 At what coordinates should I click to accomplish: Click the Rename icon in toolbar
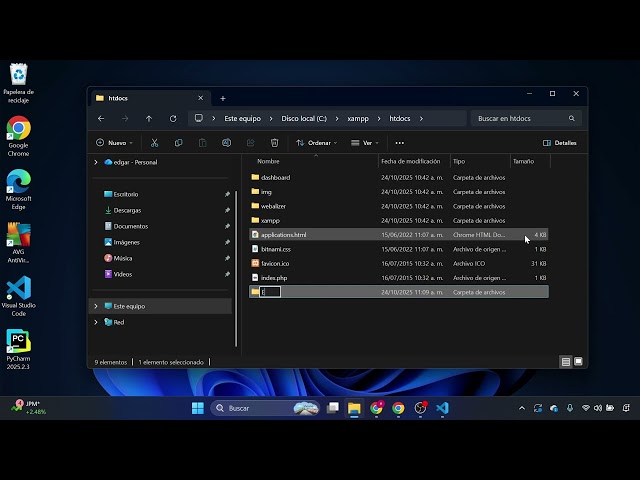coord(227,143)
